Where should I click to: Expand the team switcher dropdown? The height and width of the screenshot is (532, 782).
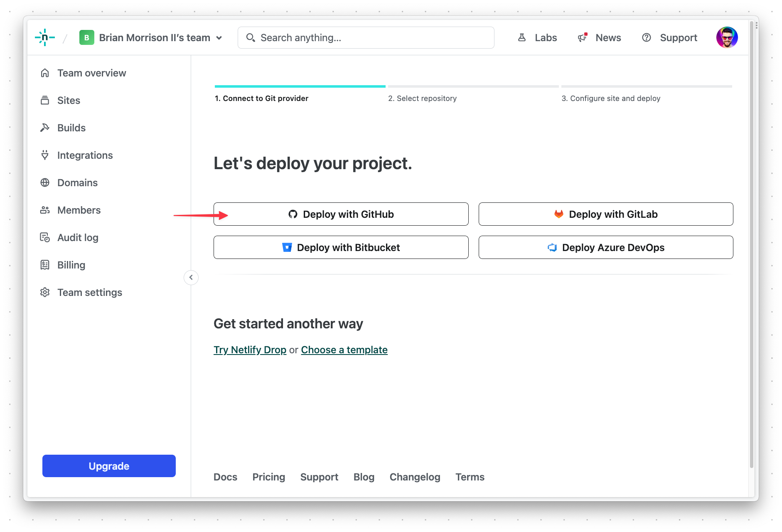click(220, 37)
